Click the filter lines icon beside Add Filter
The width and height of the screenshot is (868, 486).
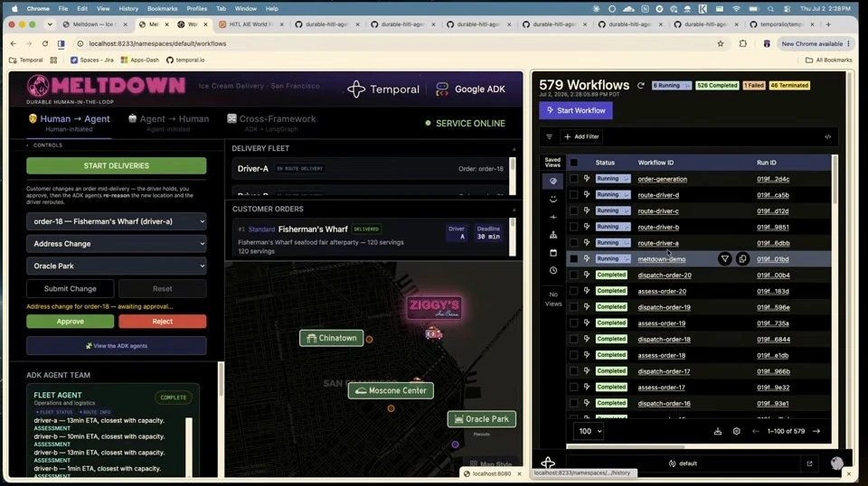(x=549, y=136)
